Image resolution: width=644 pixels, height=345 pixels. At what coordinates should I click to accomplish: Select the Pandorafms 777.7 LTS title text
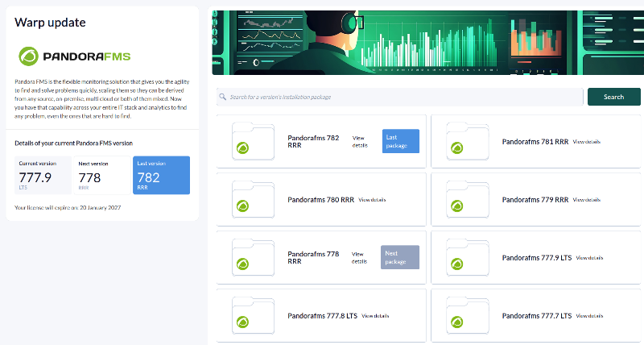pos(537,316)
